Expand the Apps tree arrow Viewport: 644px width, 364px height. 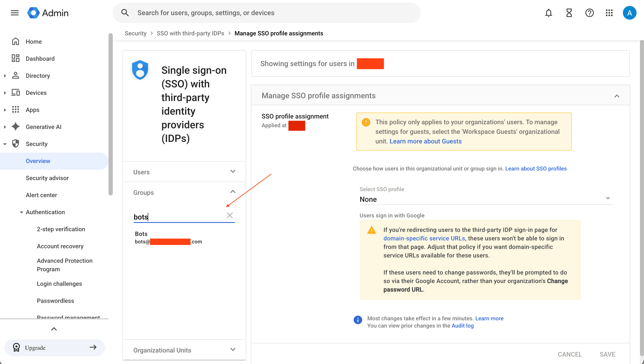[5, 110]
